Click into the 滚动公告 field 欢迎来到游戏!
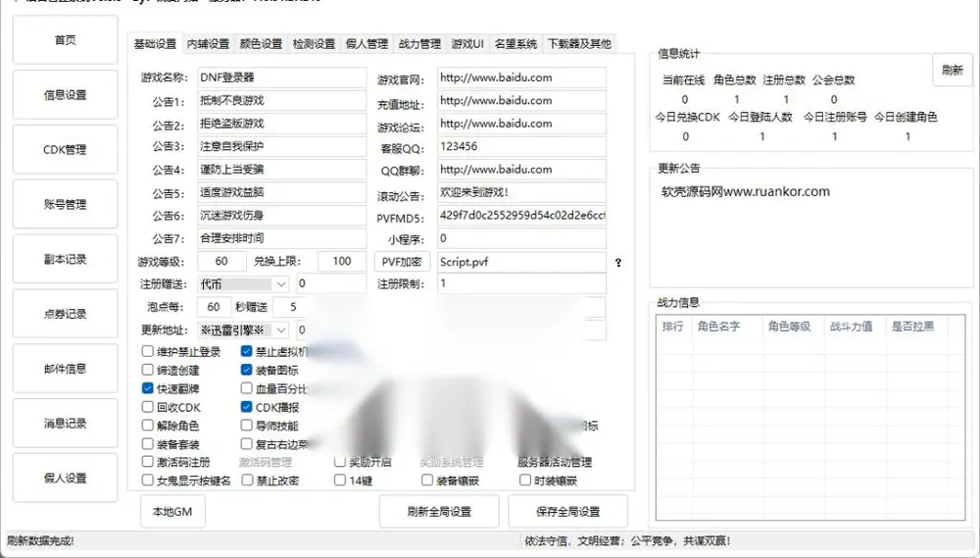Viewport: 980px width, 558px height. 522,192
